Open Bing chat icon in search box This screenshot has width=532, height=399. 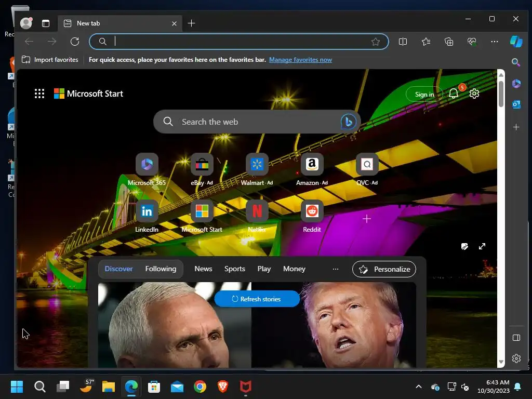pyautogui.click(x=348, y=122)
